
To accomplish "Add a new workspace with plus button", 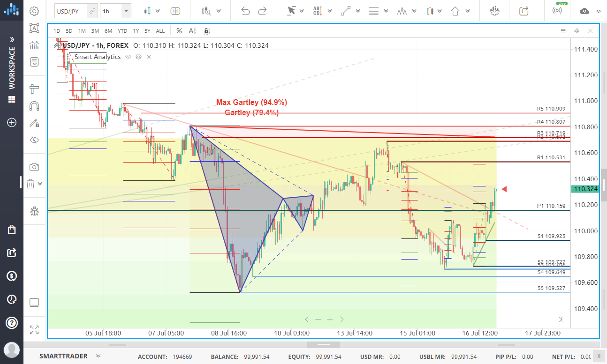I will pyautogui.click(x=12, y=123).
